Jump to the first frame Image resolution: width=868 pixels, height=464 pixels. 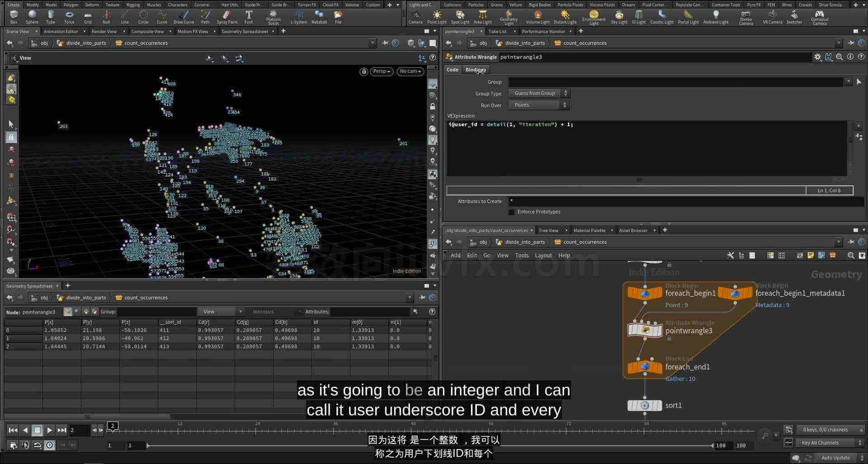13,430
